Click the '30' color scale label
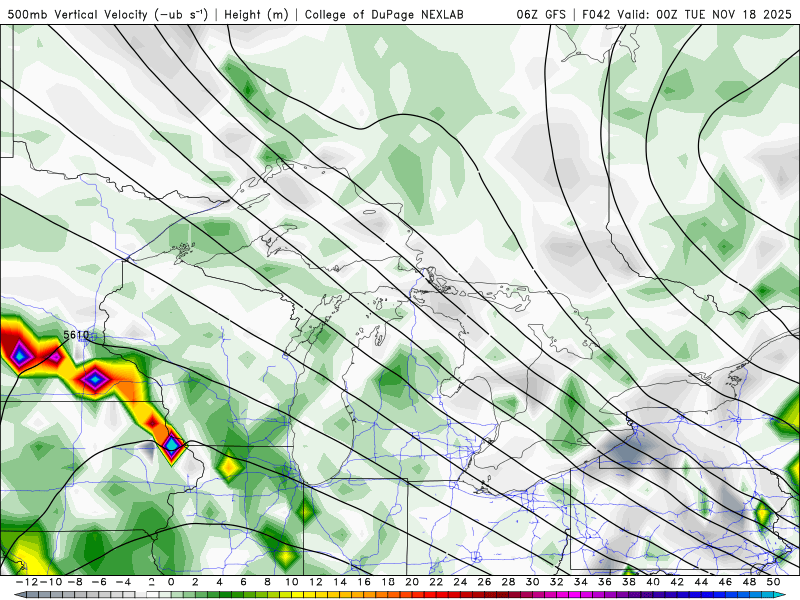The width and height of the screenshot is (800, 600). 533,582
